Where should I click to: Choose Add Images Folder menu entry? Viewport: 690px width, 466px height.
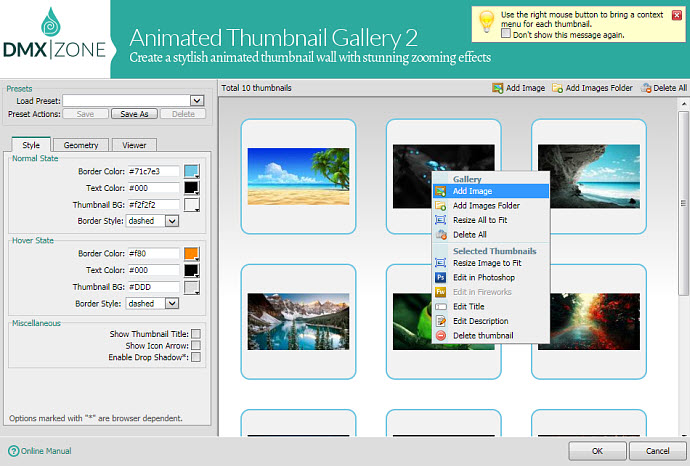click(x=491, y=205)
